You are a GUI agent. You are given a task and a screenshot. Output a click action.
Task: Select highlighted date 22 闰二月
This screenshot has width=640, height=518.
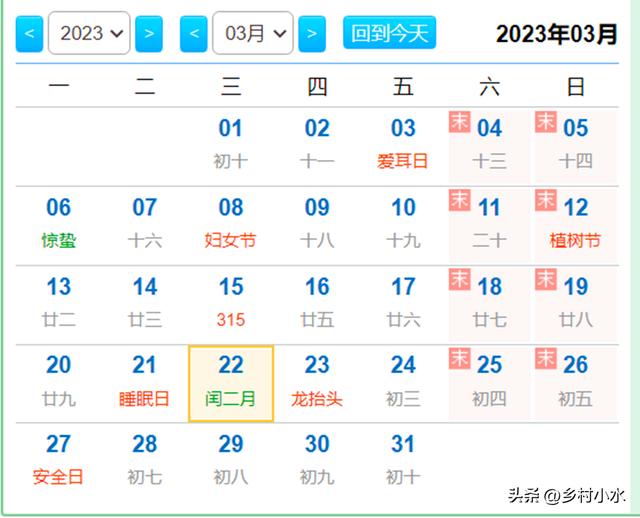[231, 383]
